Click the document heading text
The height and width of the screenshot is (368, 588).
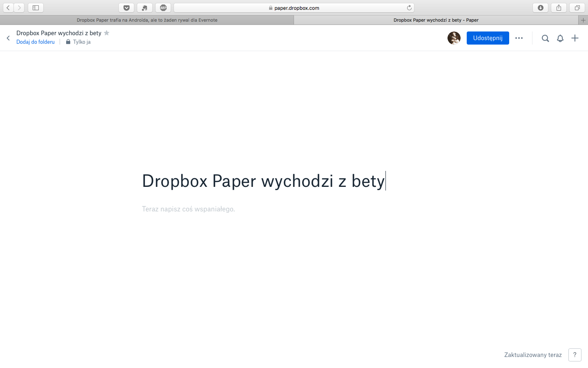(x=263, y=181)
